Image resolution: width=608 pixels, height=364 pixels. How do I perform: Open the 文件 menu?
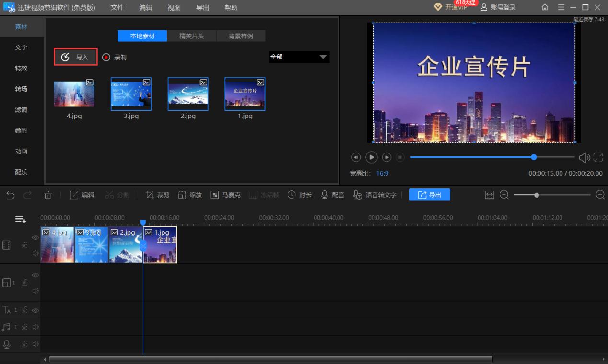pos(117,8)
